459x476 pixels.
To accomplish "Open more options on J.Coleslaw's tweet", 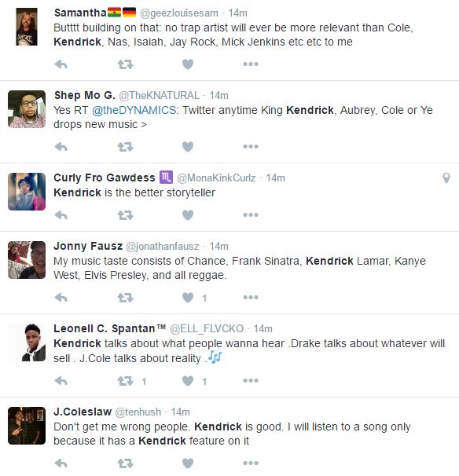I will (x=251, y=463).
